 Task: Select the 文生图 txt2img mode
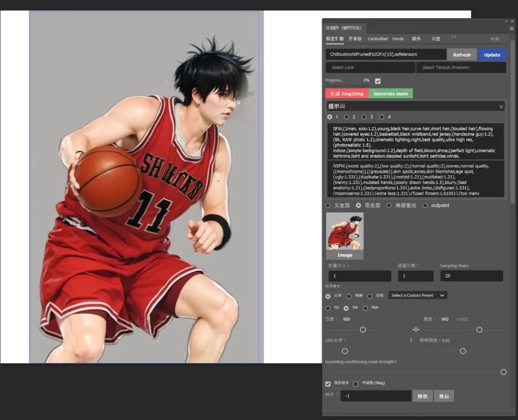pos(328,205)
